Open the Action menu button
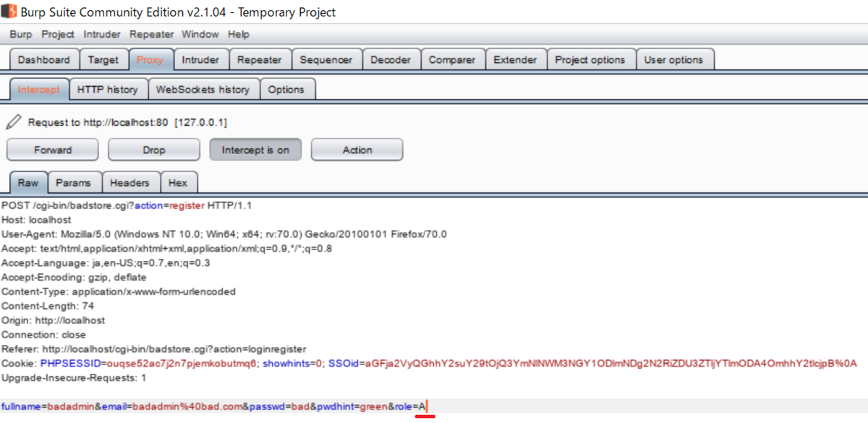This screenshot has width=868, height=423. (357, 150)
